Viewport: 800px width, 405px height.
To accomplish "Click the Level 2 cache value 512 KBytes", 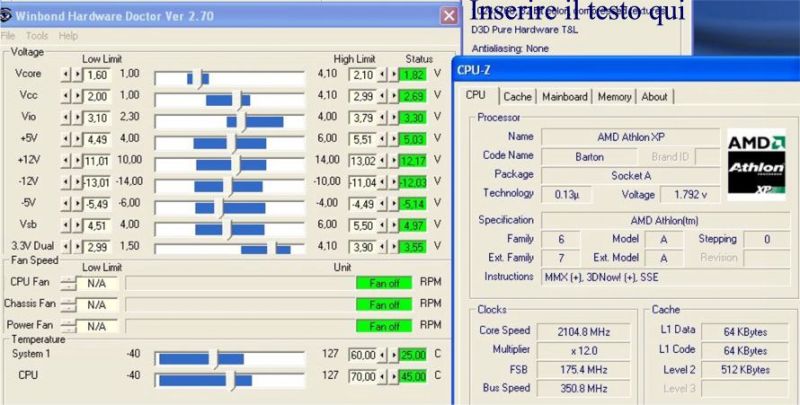I will click(x=745, y=370).
